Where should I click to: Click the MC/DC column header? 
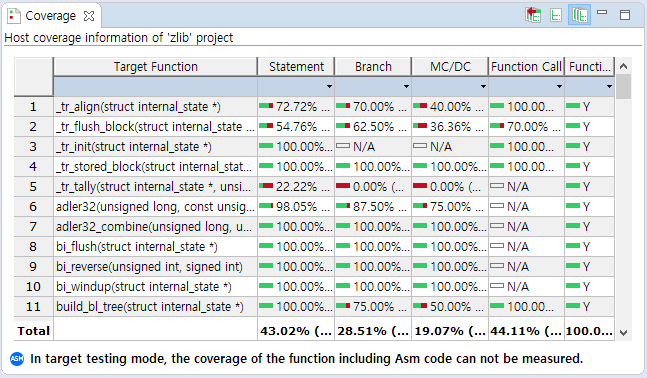coord(450,67)
